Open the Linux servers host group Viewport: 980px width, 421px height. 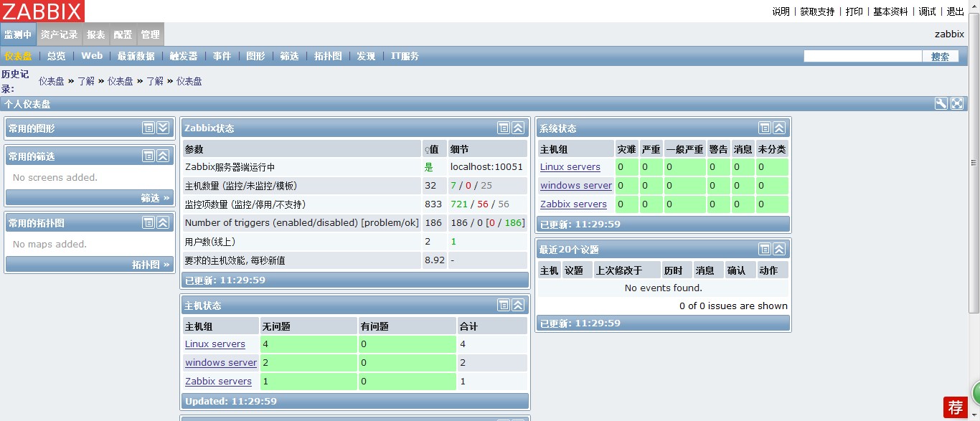[x=570, y=166]
